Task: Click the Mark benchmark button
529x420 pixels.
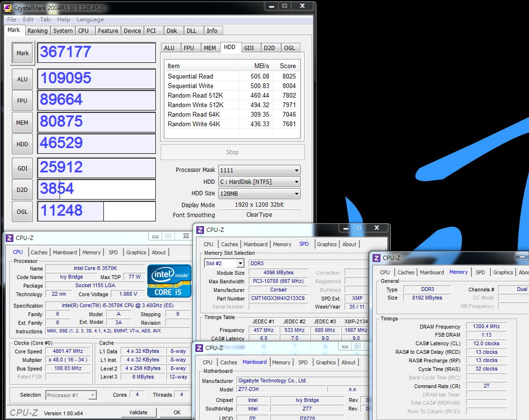Action: [22, 53]
